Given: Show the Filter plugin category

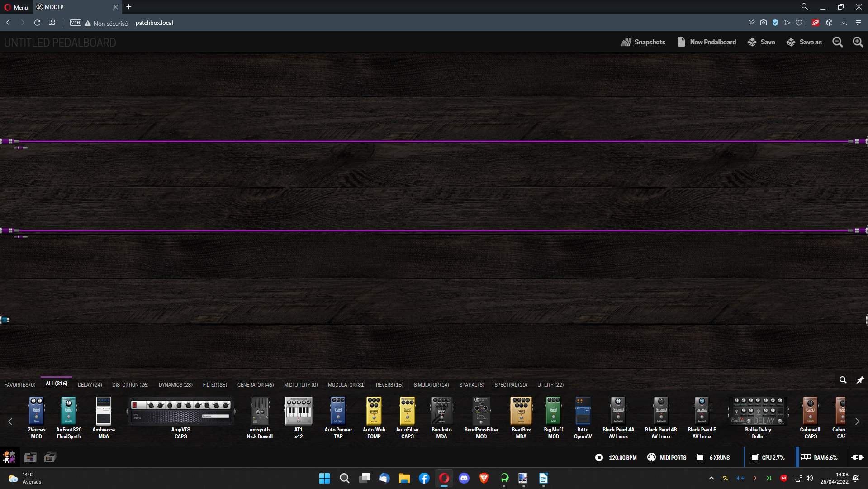Looking at the screenshot, I should (215, 385).
